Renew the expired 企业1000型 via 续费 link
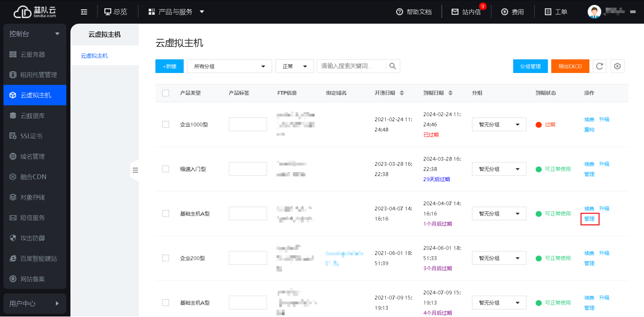This screenshot has height=317, width=644. (x=589, y=119)
